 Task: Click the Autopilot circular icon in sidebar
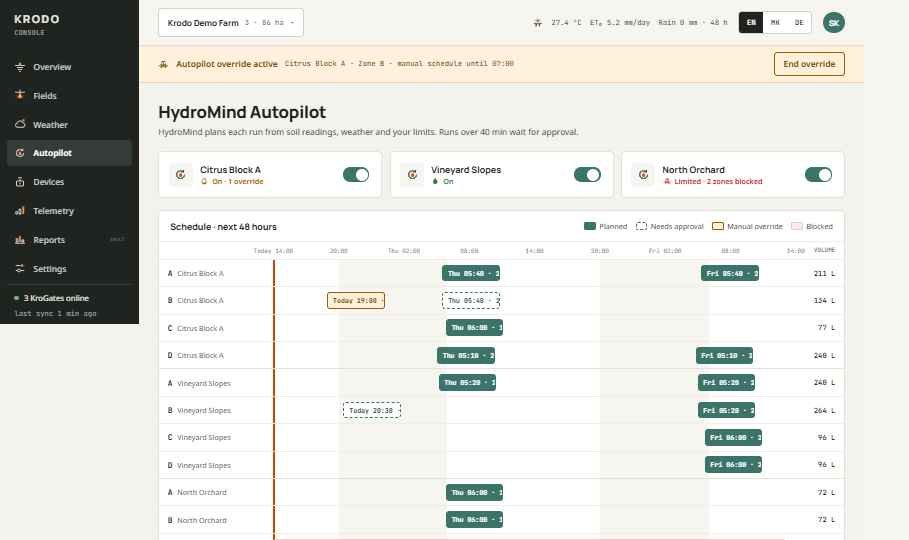click(x=20, y=153)
